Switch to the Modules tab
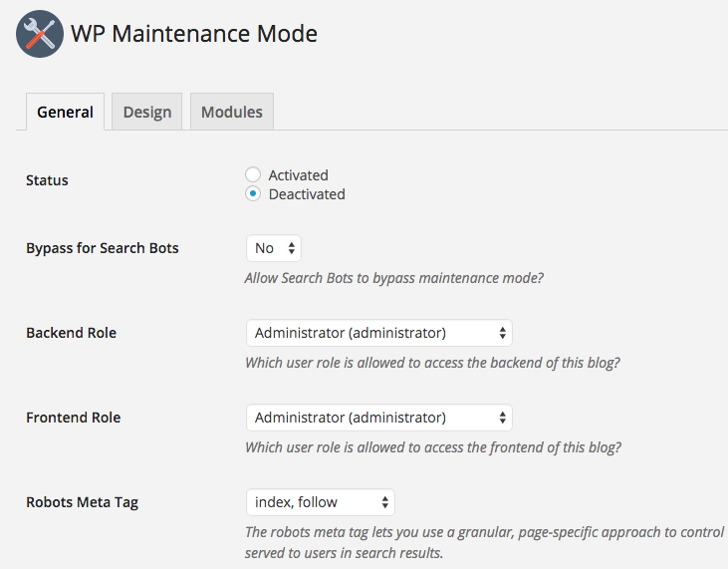 click(x=232, y=112)
